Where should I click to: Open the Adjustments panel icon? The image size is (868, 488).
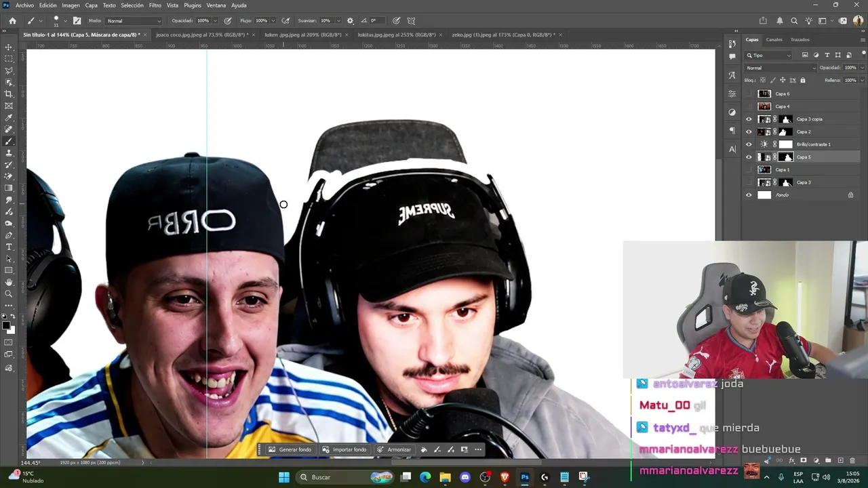[732, 112]
